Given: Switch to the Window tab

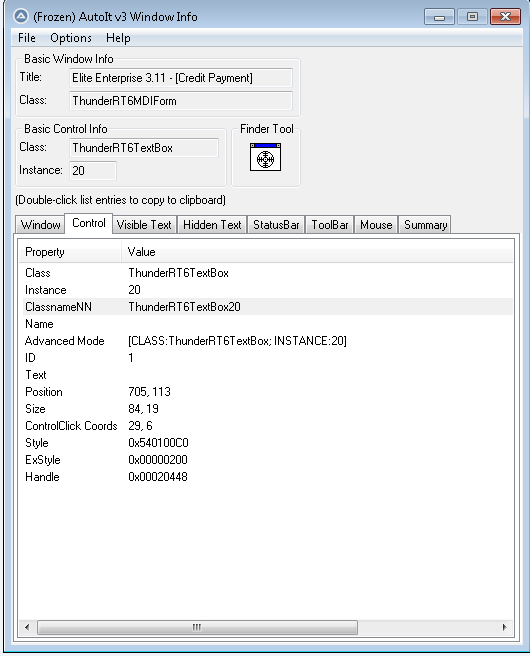Looking at the screenshot, I should tap(40, 225).
